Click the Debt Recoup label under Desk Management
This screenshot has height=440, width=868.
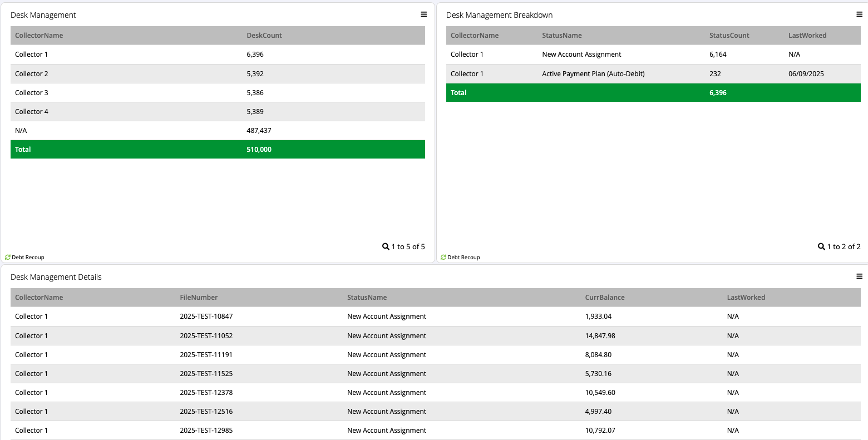(x=28, y=258)
